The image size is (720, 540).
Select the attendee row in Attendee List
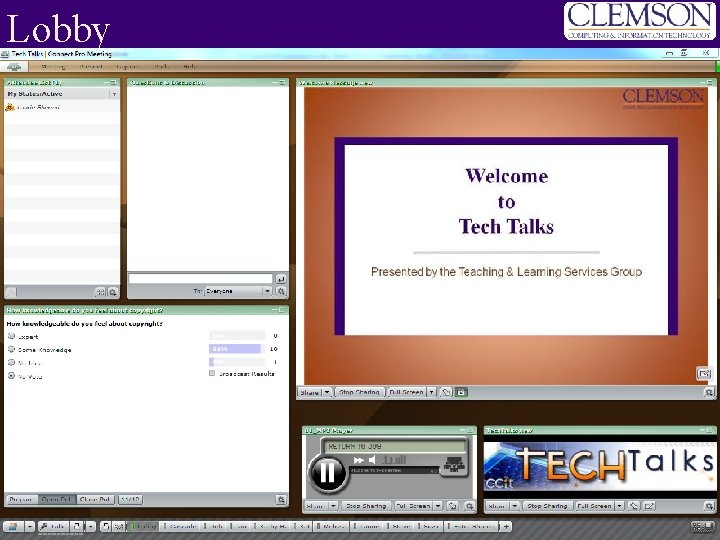click(62, 107)
